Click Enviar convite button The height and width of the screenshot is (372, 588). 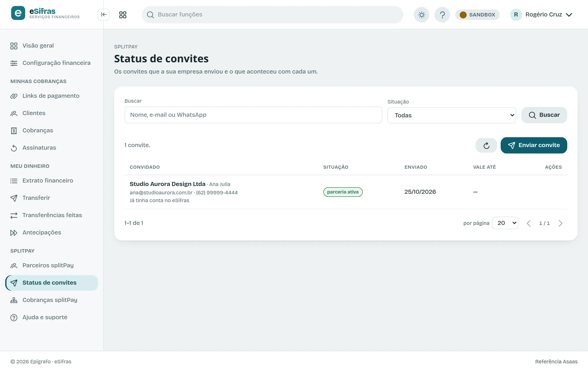pyautogui.click(x=534, y=145)
